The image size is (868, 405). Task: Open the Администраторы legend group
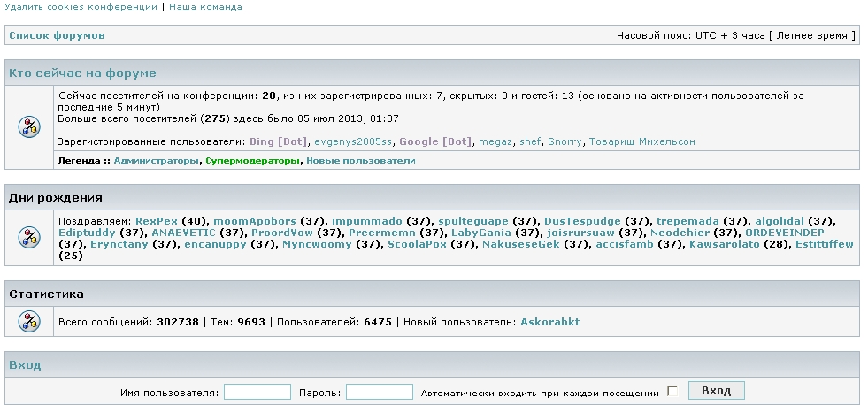(157, 161)
